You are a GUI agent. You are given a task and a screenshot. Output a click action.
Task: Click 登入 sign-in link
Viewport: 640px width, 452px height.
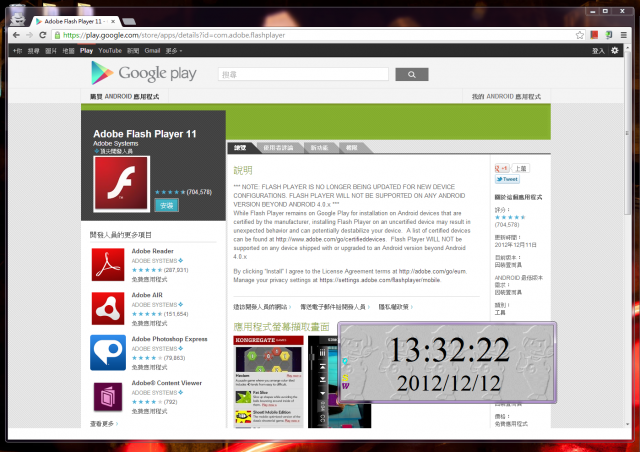(x=598, y=51)
